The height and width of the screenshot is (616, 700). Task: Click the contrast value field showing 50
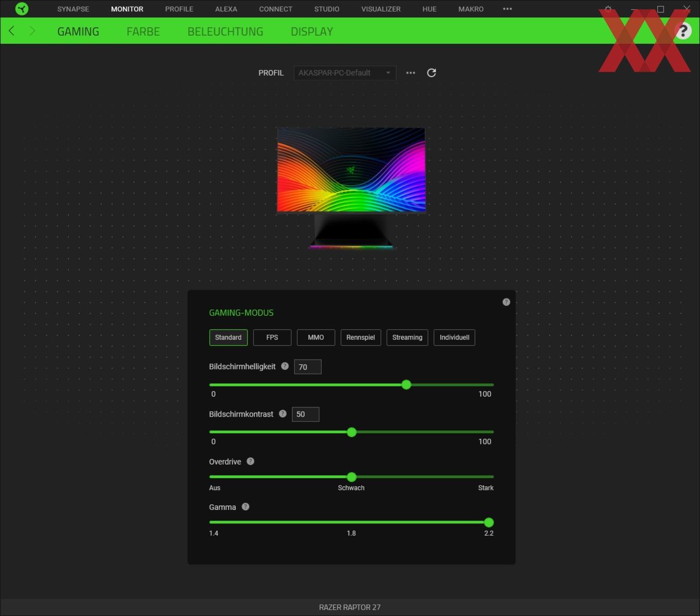[x=306, y=414]
